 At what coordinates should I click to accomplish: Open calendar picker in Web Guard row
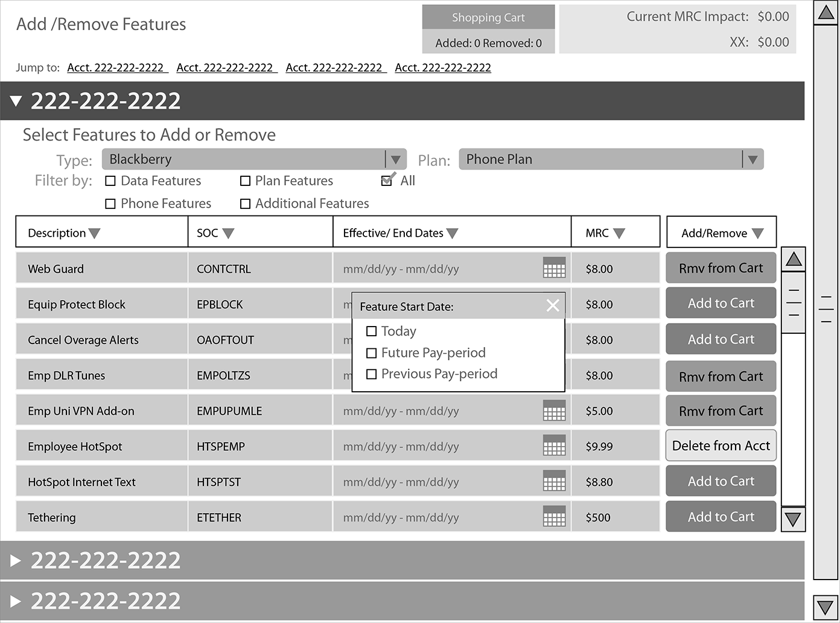[x=554, y=267]
